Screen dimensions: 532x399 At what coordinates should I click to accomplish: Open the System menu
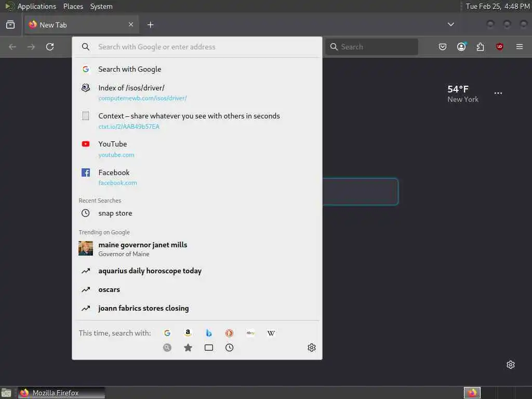pos(101,6)
